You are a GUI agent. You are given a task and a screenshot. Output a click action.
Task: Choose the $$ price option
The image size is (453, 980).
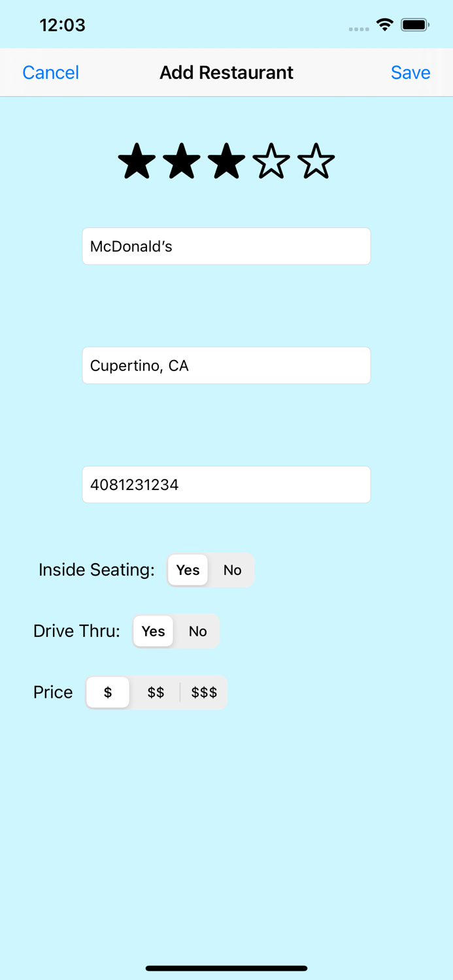(156, 693)
